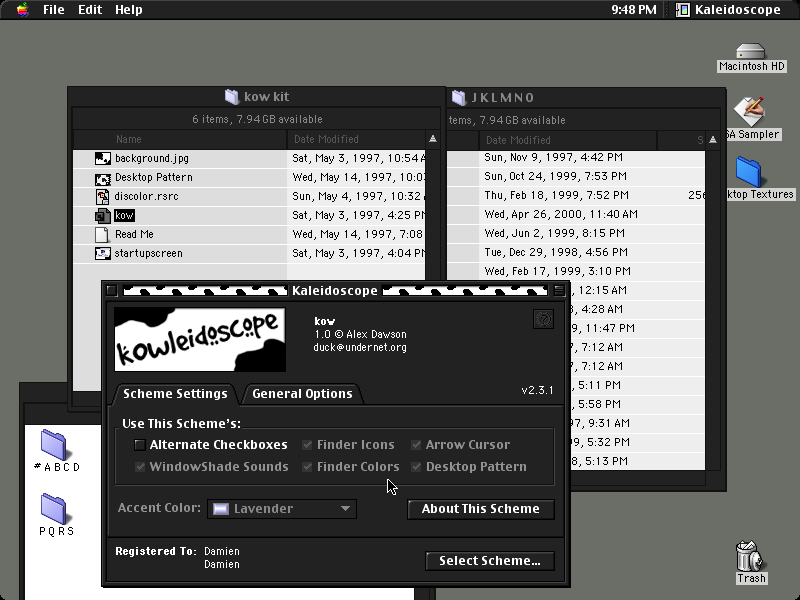This screenshot has height=600, width=800.
Task: Select the Desktop Pattern file name
Action: [x=154, y=178]
